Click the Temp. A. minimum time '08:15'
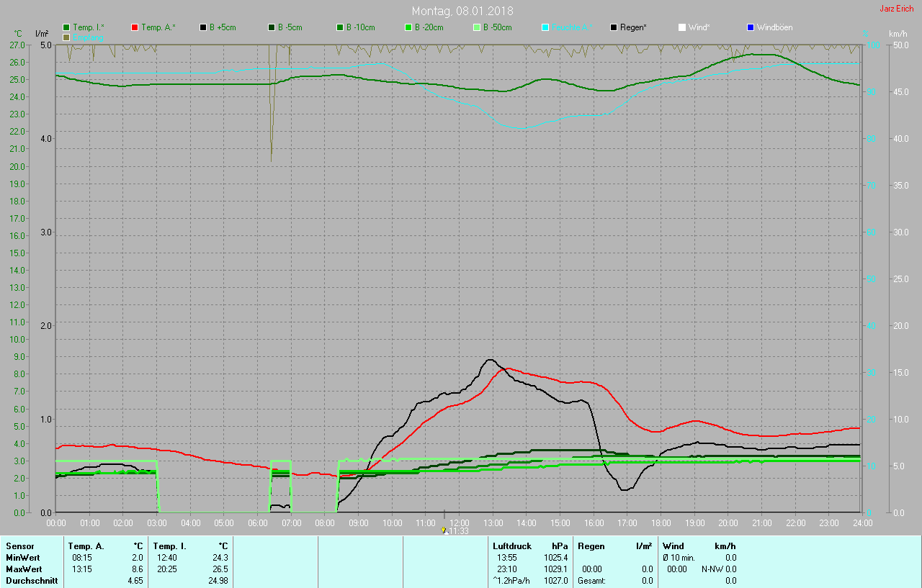This screenshot has height=588, width=922. [81, 558]
